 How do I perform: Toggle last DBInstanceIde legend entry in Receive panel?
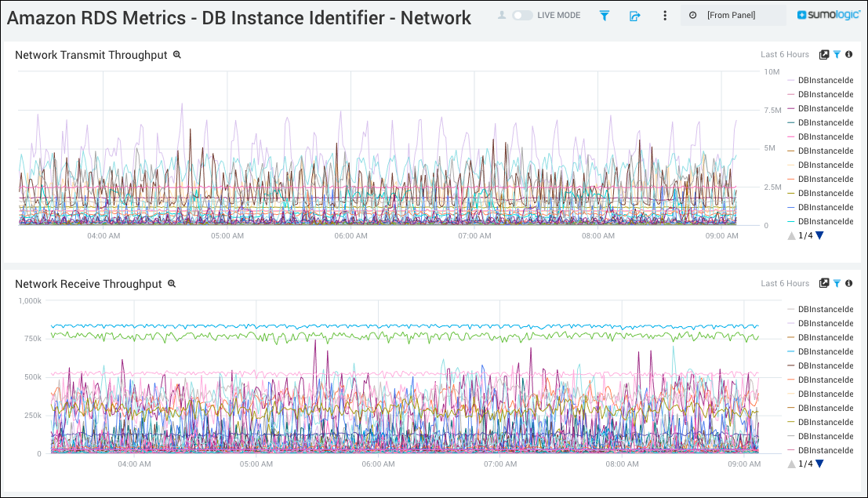[x=820, y=450]
